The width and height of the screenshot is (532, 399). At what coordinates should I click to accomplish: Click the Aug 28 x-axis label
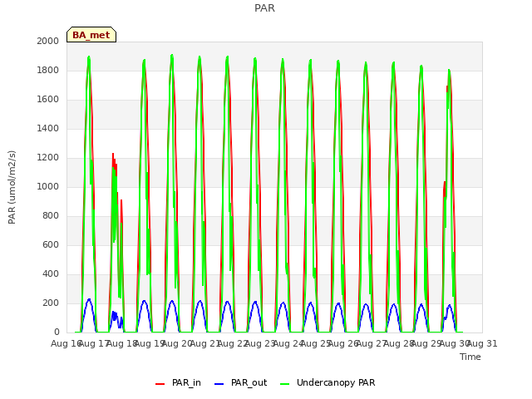399,343
